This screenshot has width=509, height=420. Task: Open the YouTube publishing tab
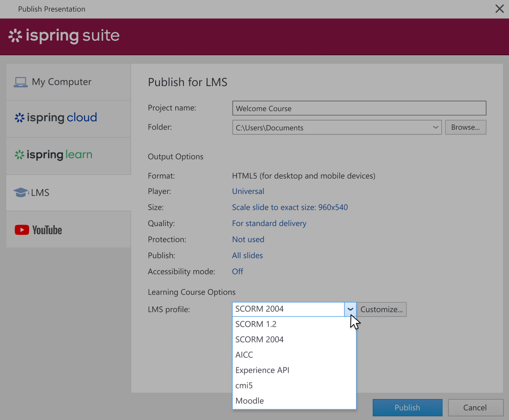(69, 229)
